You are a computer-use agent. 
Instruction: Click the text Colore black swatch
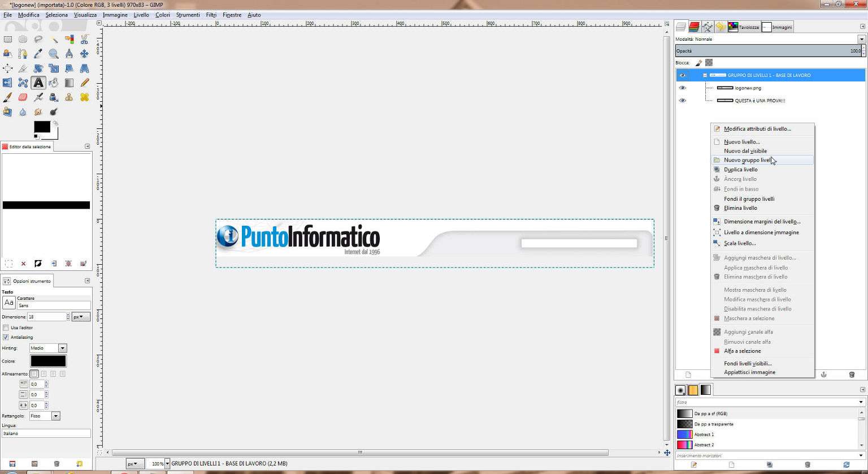48,361
